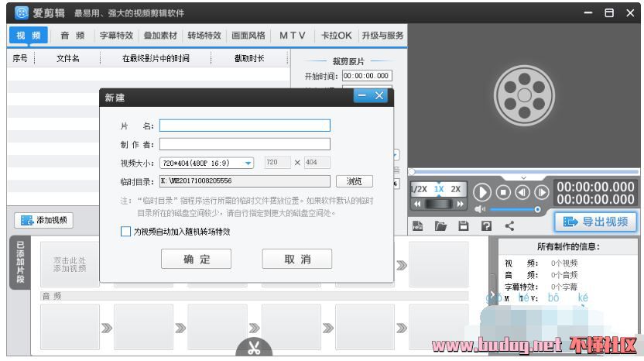Step forward one frame in the preview
This screenshot has height=361, width=644.
tap(542, 192)
